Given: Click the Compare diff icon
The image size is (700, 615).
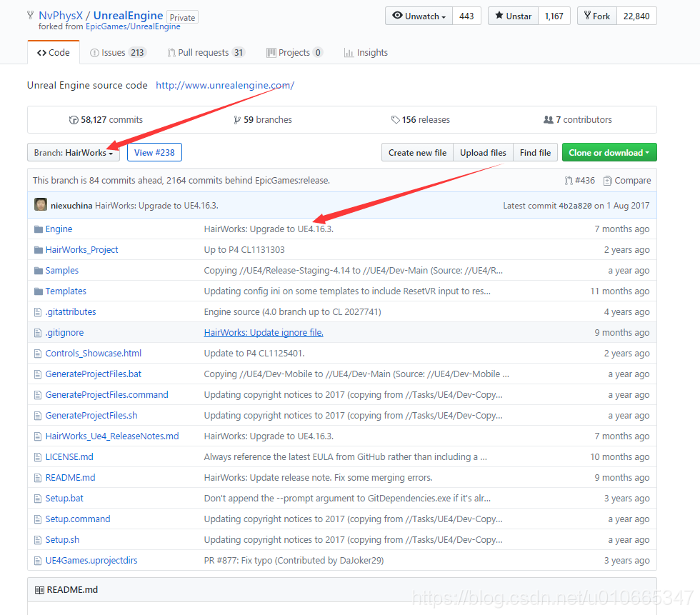Looking at the screenshot, I should click(x=607, y=181).
